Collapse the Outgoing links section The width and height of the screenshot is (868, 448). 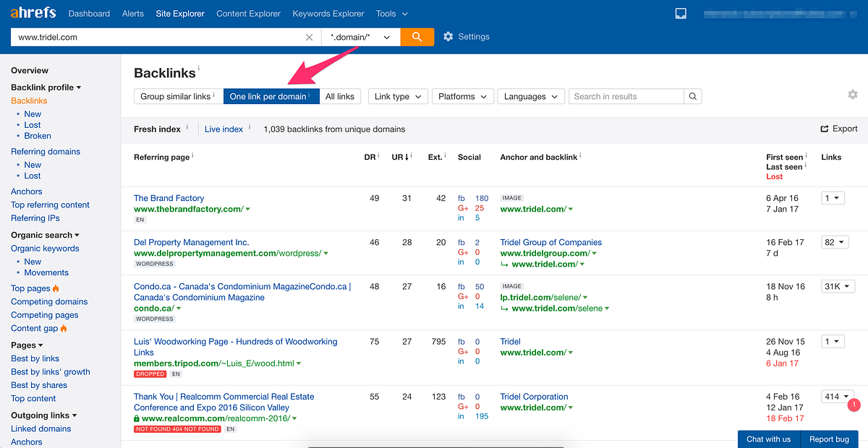44,415
